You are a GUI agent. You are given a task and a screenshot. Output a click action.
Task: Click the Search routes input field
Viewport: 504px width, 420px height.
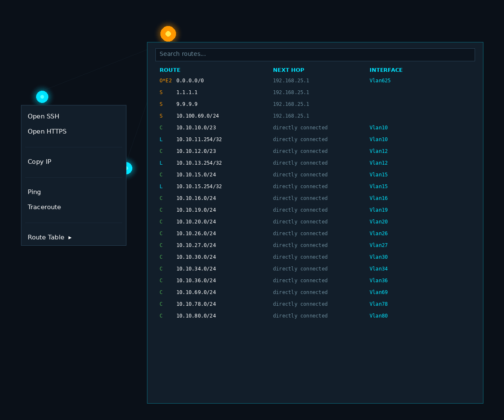click(x=315, y=55)
